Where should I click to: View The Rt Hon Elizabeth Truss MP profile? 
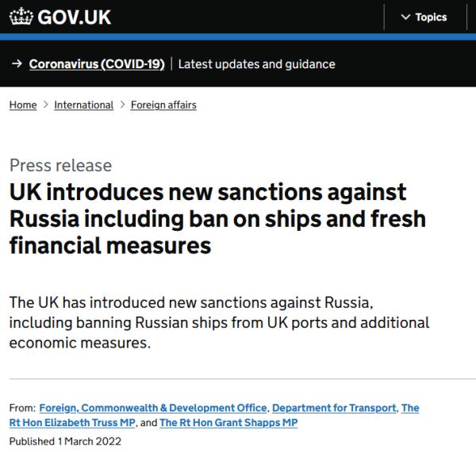pyautogui.click(x=73, y=423)
